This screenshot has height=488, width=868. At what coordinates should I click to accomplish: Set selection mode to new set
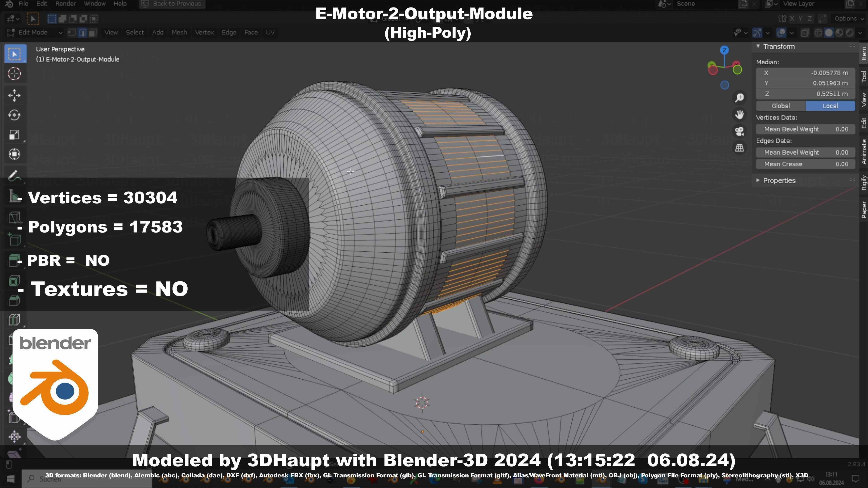52,19
